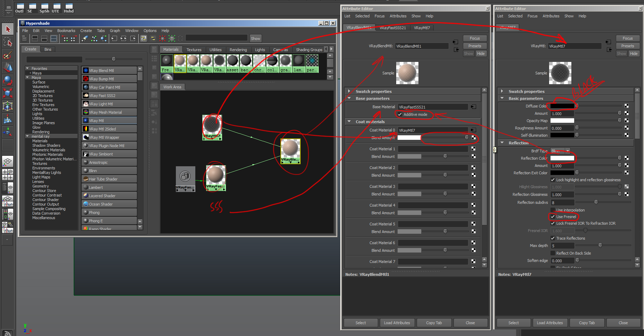Collapse the Reflection section
Screen dimensions: 644x336
(x=502, y=143)
